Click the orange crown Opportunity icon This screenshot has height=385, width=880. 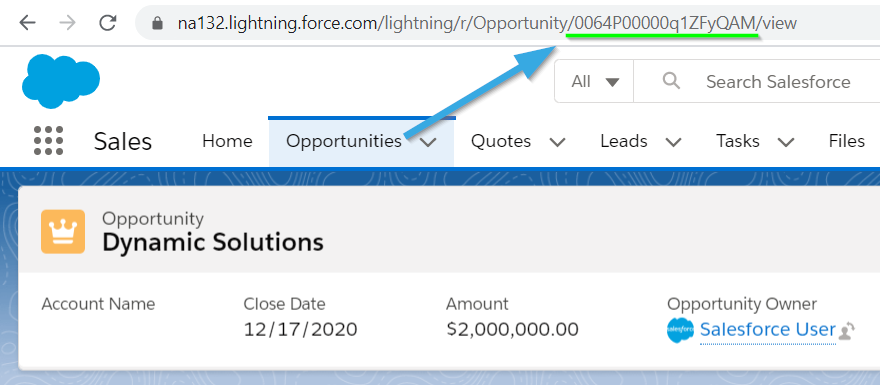63,232
